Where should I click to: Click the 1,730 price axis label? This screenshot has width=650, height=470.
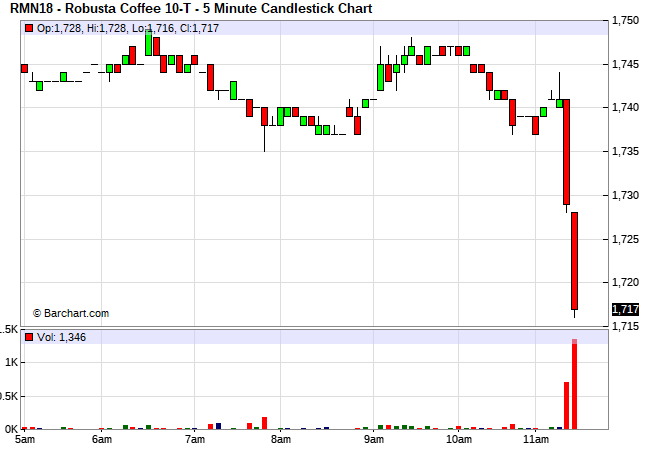[x=625, y=195]
